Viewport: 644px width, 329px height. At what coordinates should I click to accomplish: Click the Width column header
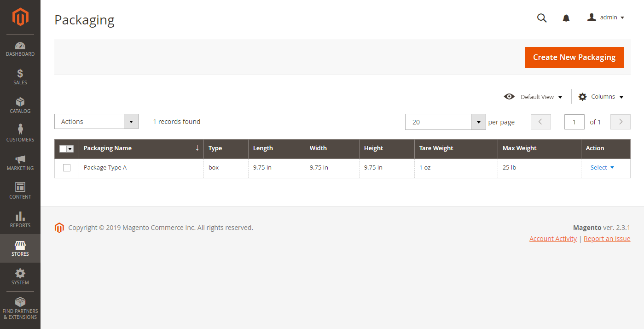tap(332, 148)
